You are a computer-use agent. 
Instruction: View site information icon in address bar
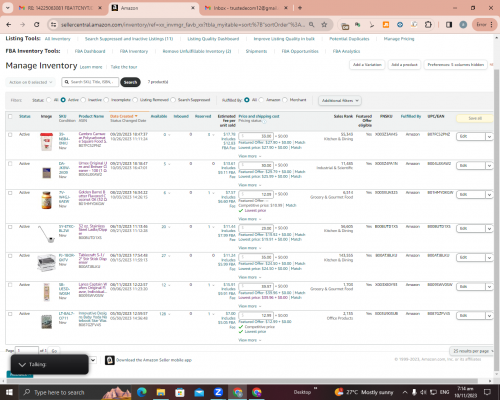click(x=53, y=25)
